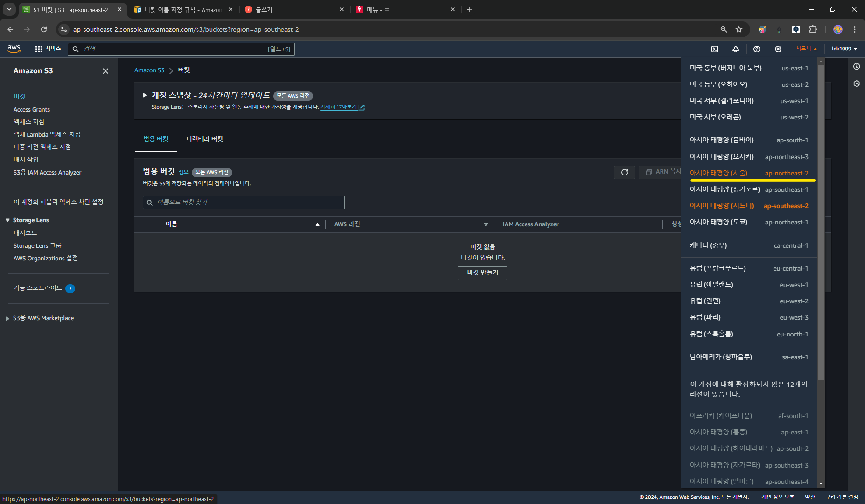Click the ARN 복사 button
865x504 pixels.
[x=661, y=172]
